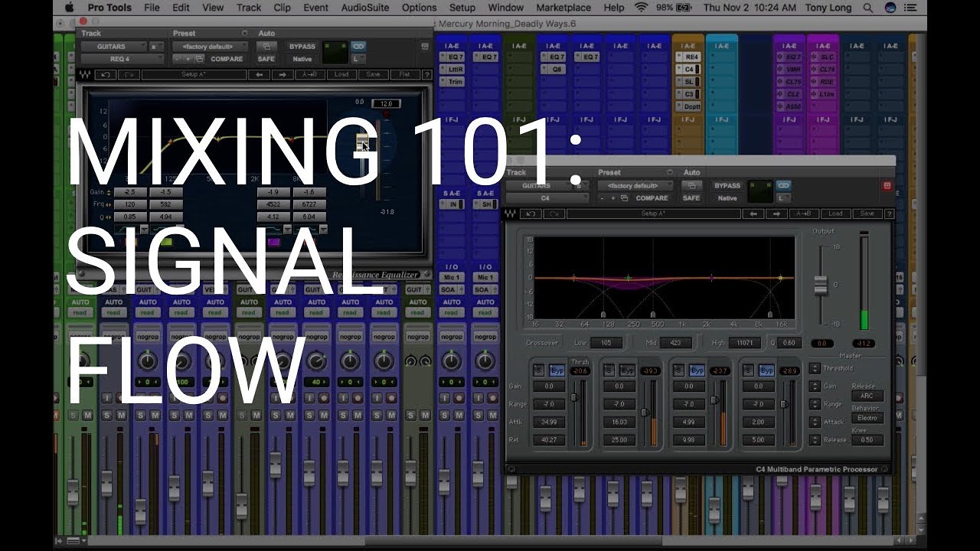Click C4 Output fader handle
The width and height of the screenshot is (980, 551).
pyautogui.click(x=820, y=285)
